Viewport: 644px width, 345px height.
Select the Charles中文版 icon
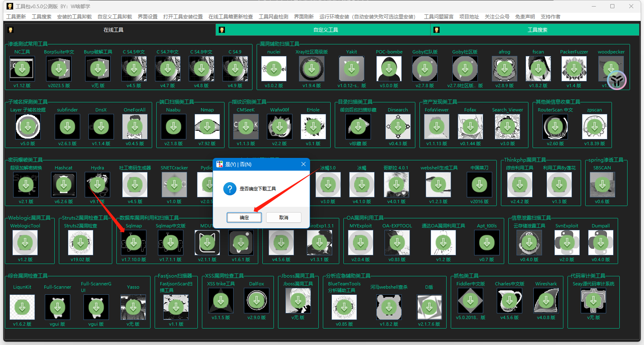(x=510, y=301)
